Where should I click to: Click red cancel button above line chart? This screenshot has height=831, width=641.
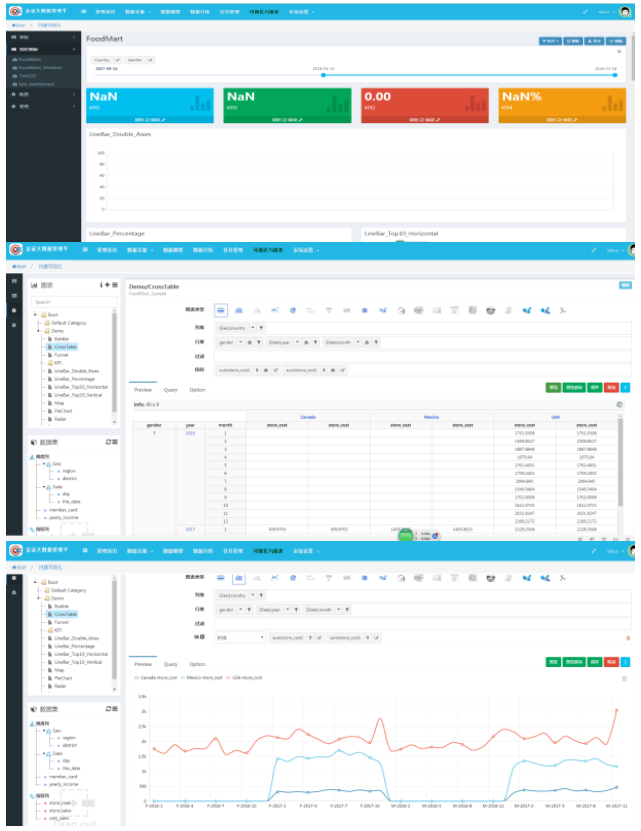[x=611, y=662]
